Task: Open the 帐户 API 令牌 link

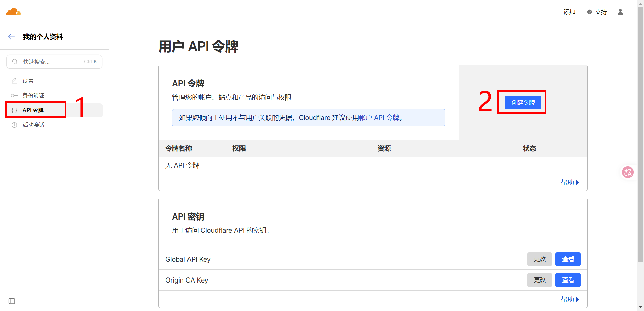Action: point(379,118)
